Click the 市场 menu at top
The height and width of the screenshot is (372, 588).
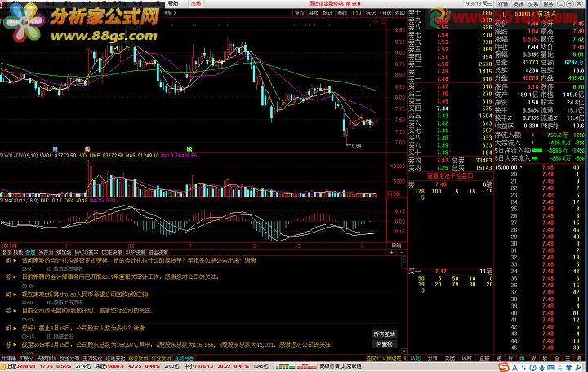[x=196, y=3]
